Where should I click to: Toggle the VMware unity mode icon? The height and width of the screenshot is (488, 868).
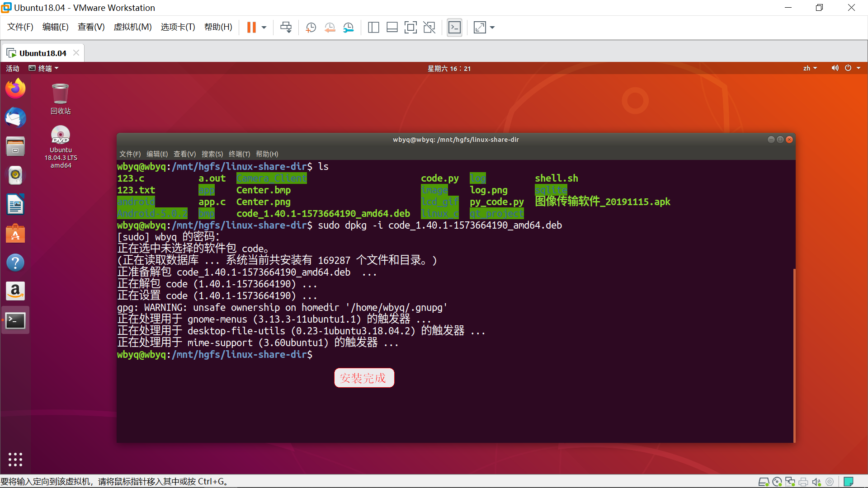(x=429, y=28)
